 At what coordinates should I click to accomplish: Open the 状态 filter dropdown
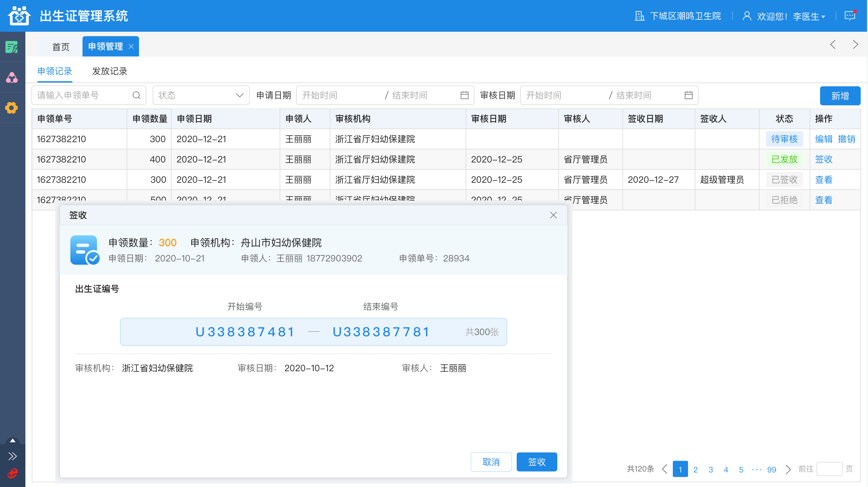tap(201, 95)
